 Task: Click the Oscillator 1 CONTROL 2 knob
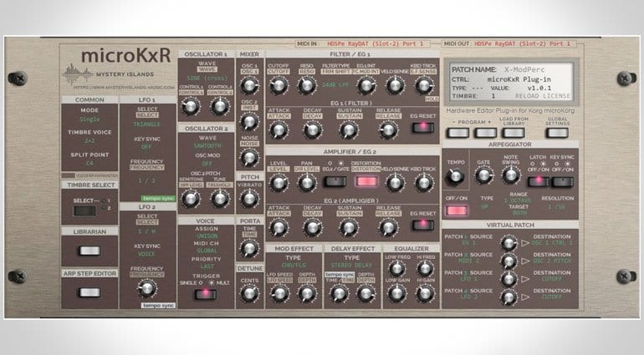point(220,106)
